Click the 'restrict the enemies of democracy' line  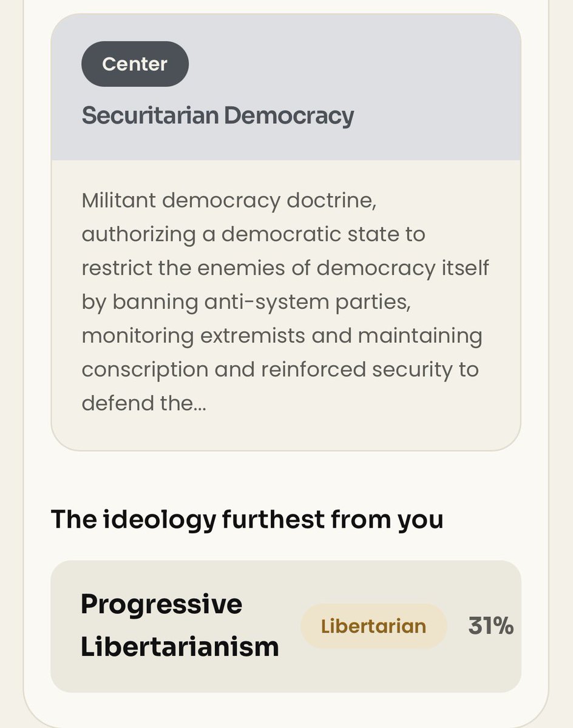coord(285,268)
